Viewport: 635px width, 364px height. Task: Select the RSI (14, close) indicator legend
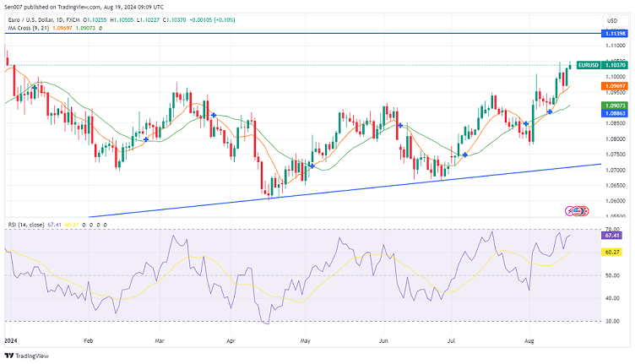point(23,225)
